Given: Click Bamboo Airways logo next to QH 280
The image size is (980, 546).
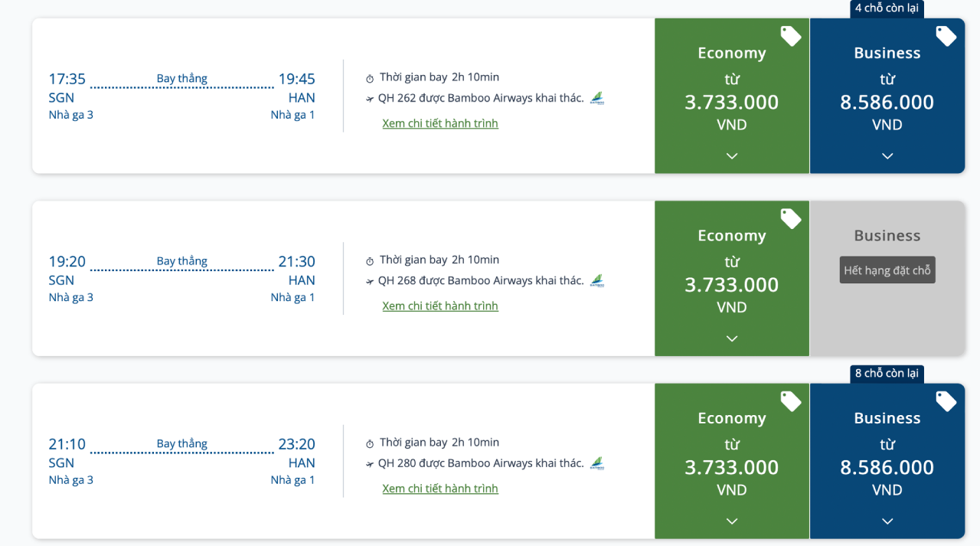Looking at the screenshot, I should coord(597,463).
